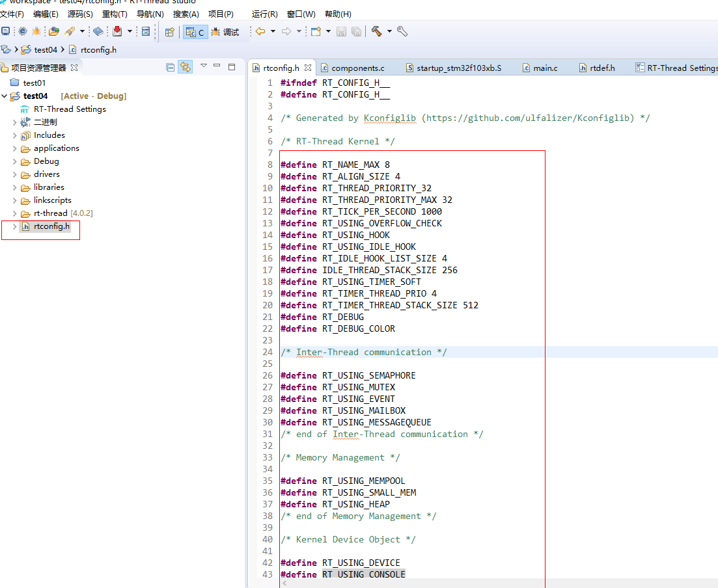Image resolution: width=718 pixels, height=588 pixels.
Task: Collapse all items in the project explorer
Action: pos(171,68)
